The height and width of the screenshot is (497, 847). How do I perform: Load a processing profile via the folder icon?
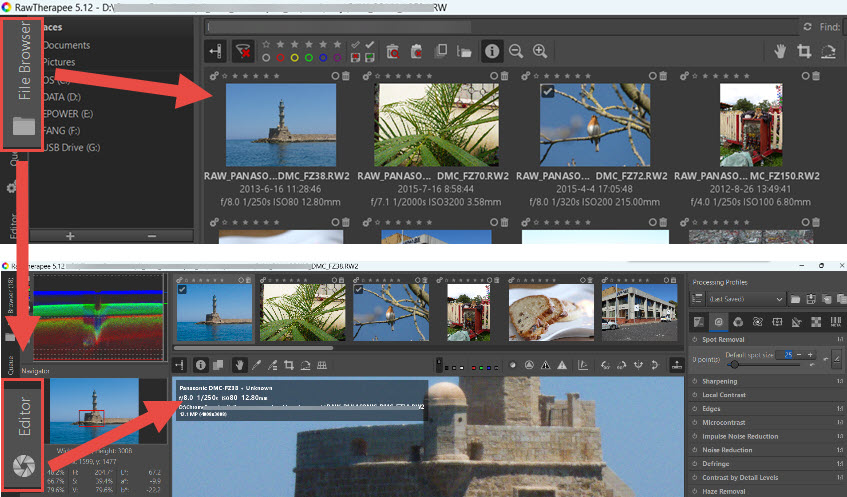796,299
